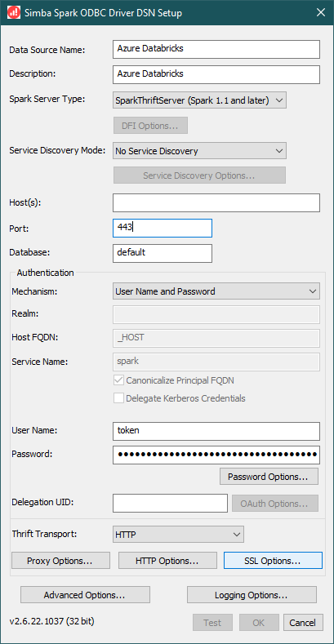Click the Test button
The image size is (334, 644).
(212, 623)
